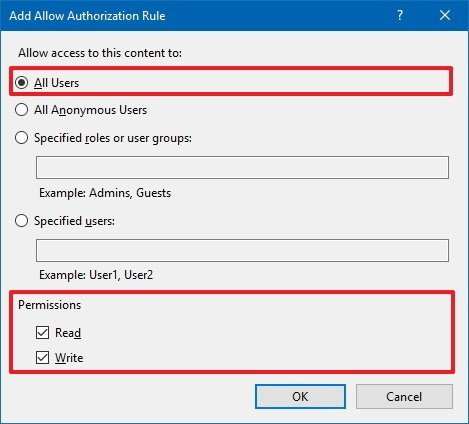Viewport: 469px width, 424px height.
Task: Click the Write label text
Action: (69, 358)
